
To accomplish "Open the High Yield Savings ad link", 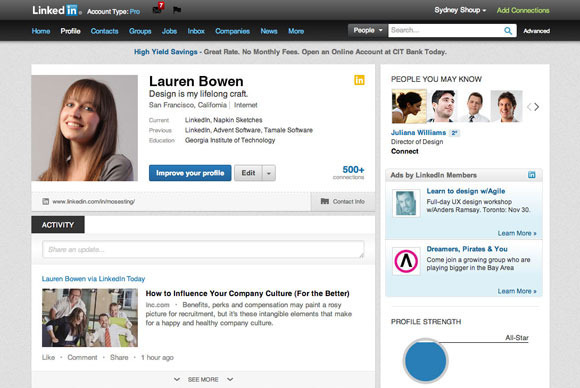I will click(165, 52).
